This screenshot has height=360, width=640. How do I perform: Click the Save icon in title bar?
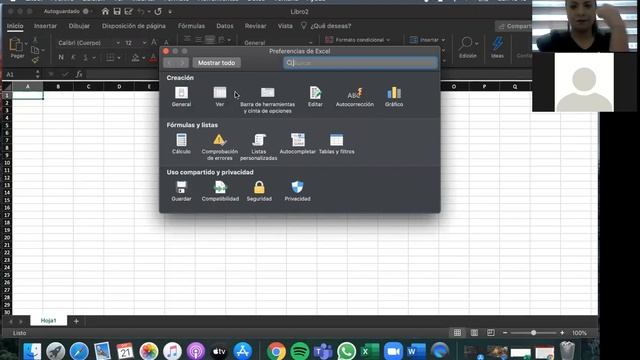pyautogui.click(x=117, y=11)
